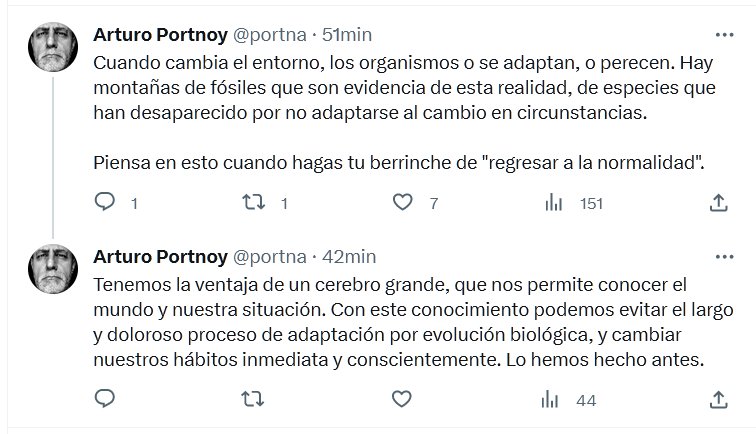Like the first tweet with 7 likes
This screenshot has width=756, height=434.
[x=403, y=203]
